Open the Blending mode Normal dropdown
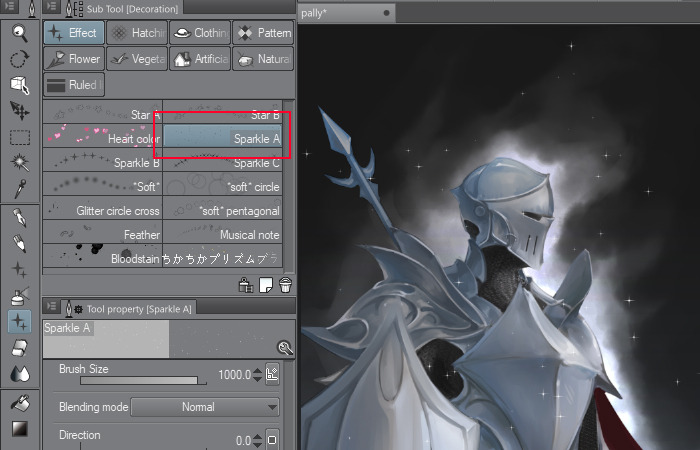The width and height of the screenshot is (700, 450). click(205, 407)
